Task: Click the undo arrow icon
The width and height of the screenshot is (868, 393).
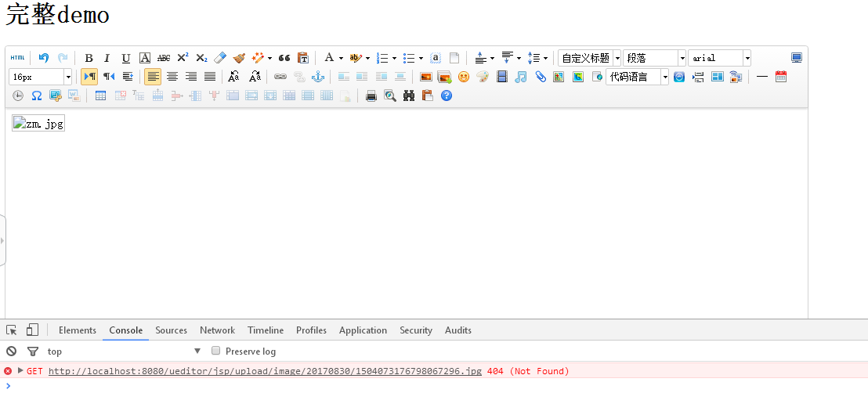Action: pyautogui.click(x=44, y=58)
